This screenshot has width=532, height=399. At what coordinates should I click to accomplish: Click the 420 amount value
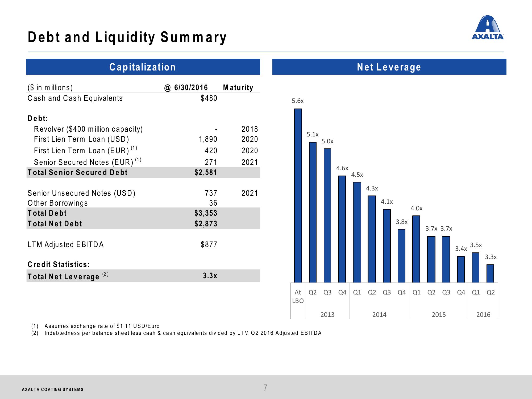[211, 151]
